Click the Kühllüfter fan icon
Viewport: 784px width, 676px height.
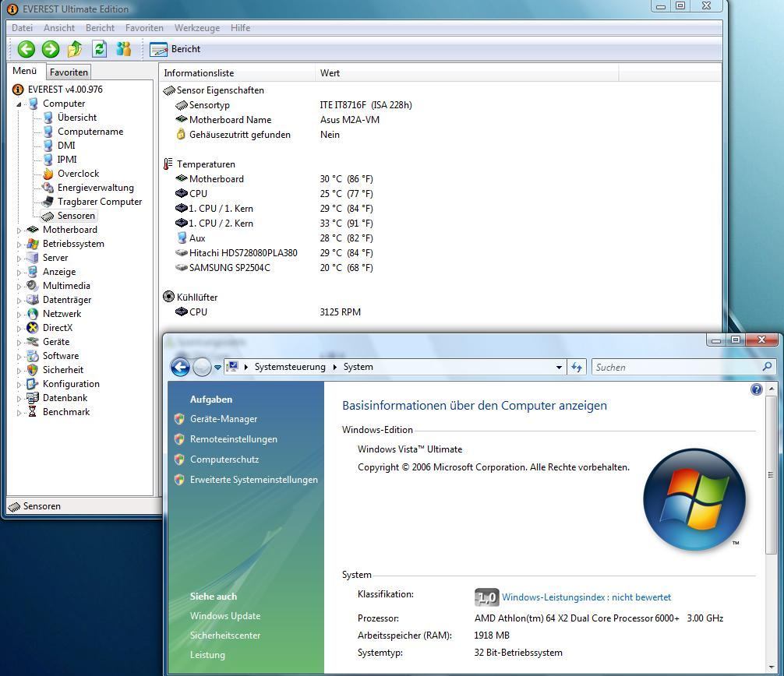tap(169, 297)
